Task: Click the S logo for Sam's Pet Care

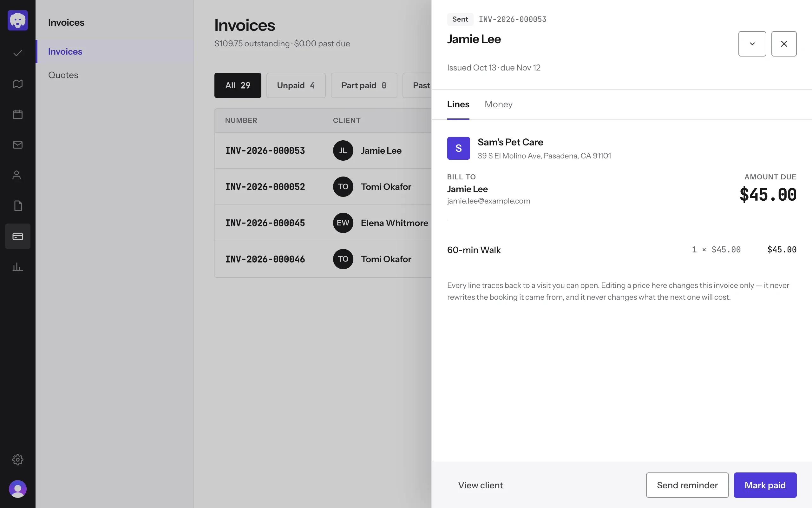Action: pyautogui.click(x=458, y=148)
